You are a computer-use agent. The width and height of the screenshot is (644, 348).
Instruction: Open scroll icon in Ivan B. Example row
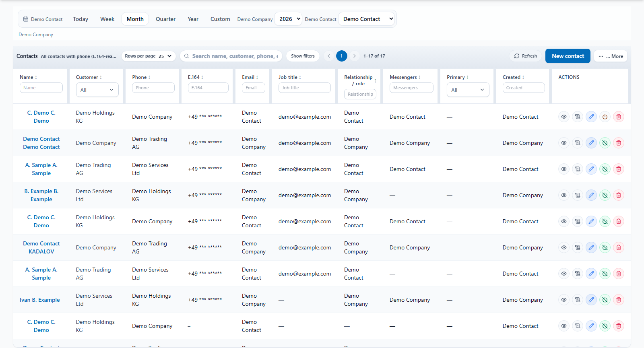tap(578, 300)
